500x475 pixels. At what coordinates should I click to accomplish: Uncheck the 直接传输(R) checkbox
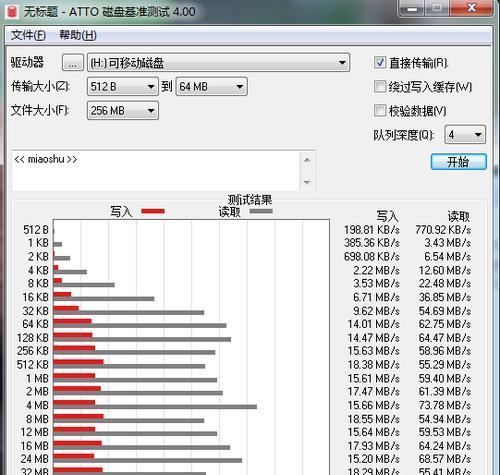click(x=380, y=62)
